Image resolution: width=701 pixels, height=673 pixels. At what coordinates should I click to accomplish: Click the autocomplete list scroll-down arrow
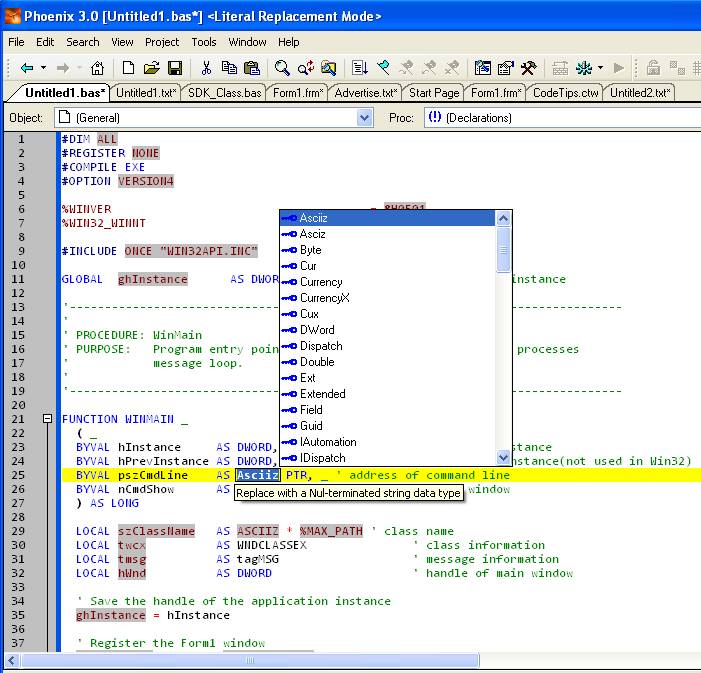pos(503,457)
